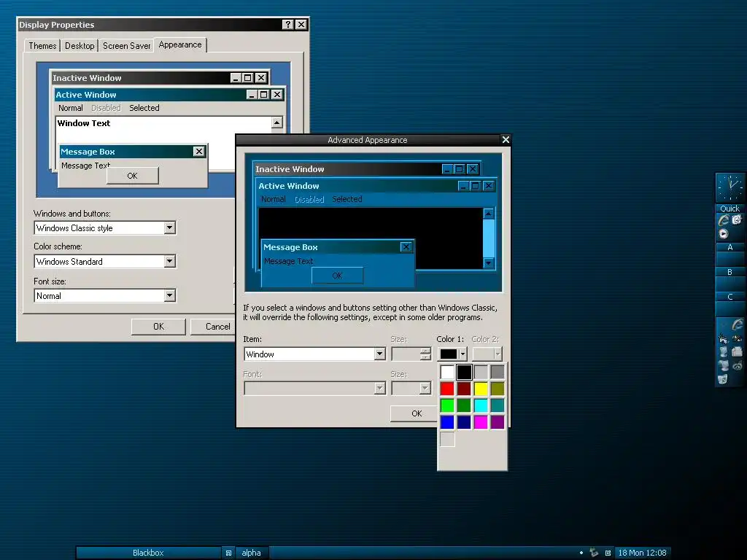Open the Font Size dropdown in Advanced Appearance

click(x=411, y=388)
